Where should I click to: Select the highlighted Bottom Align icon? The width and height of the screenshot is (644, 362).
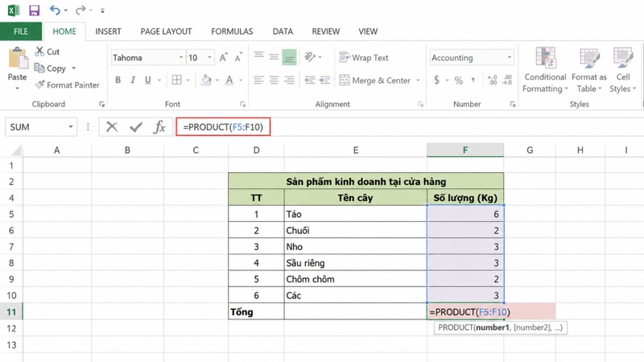click(x=289, y=57)
